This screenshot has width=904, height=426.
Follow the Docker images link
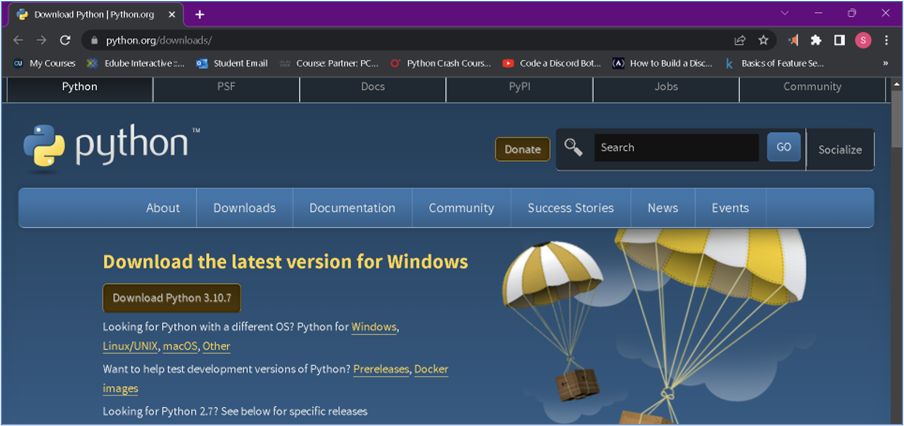point(431,369)
